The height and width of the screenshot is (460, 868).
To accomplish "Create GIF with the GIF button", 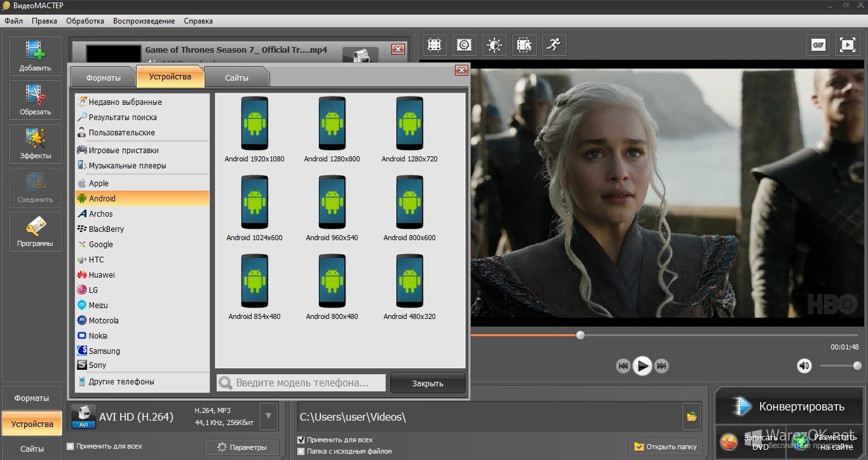I will click(818, 45).
